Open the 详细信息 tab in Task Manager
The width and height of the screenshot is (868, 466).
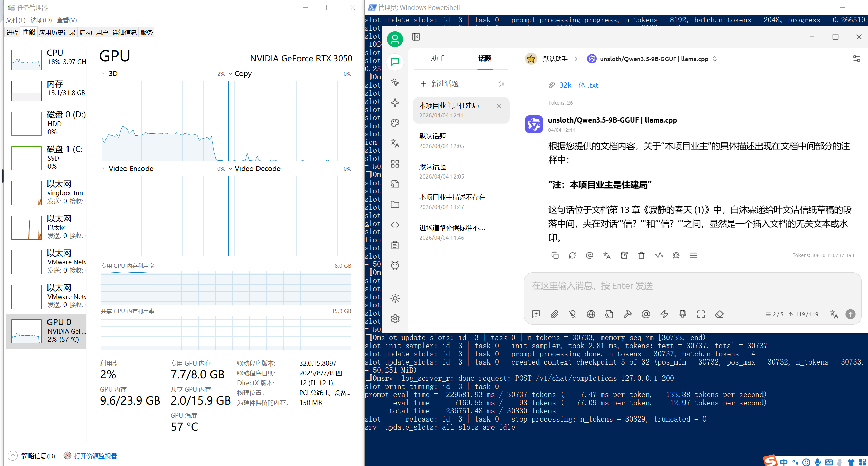[124, 32]
